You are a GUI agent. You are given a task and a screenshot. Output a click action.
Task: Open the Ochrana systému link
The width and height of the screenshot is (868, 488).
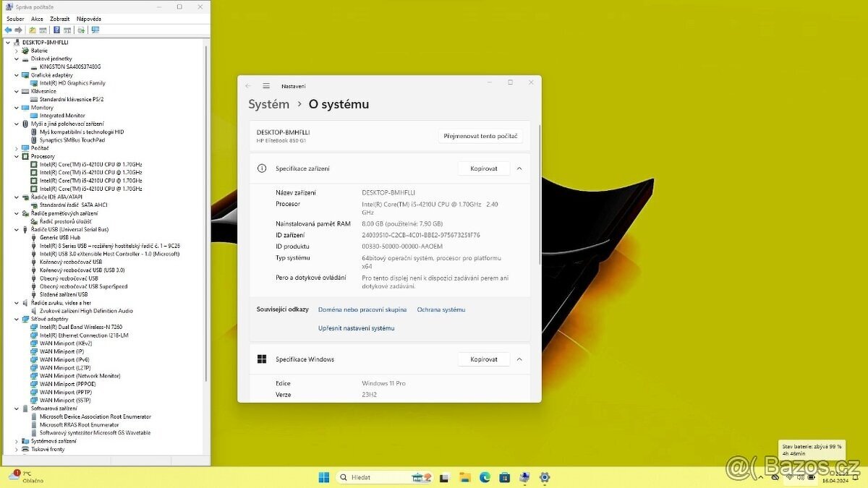click(x=441, y=309)
